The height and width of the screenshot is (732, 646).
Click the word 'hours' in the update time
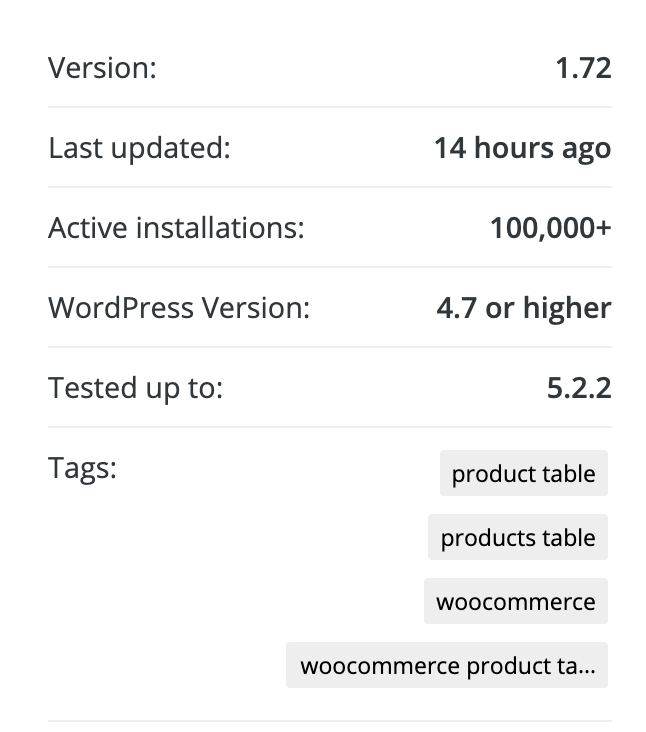click(x=514, y=148)
